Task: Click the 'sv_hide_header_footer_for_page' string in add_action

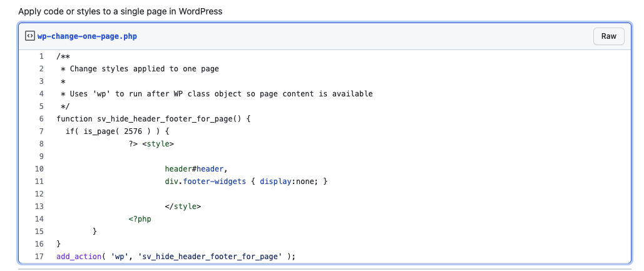Action: [x=210, y=256]
